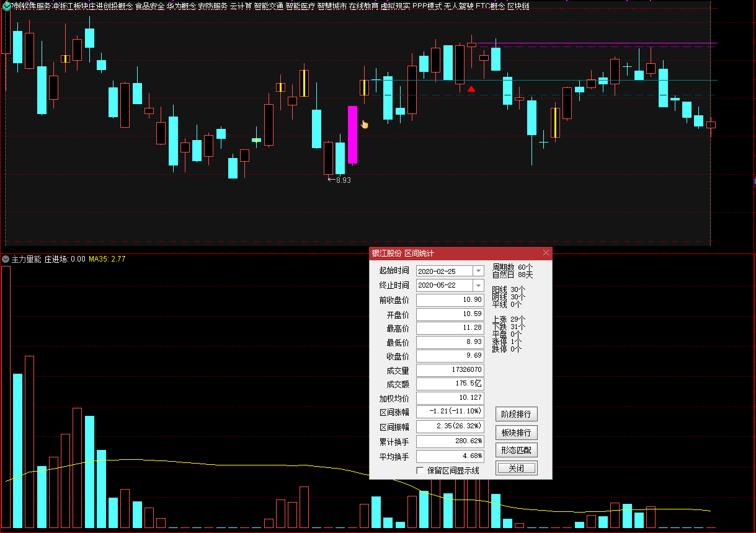Click the 阶段排行 button

(x=516, y=414)
